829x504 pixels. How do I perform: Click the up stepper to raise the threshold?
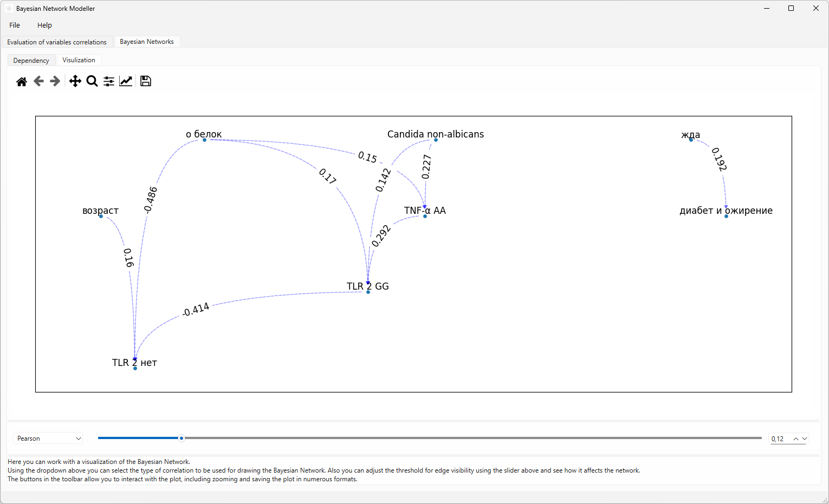tap(796, 438)
